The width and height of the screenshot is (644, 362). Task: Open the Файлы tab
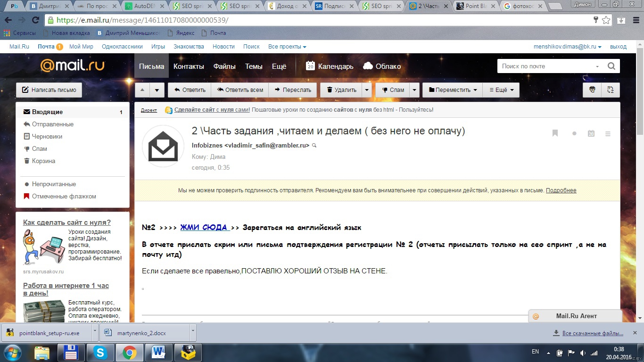click(224, 66)
